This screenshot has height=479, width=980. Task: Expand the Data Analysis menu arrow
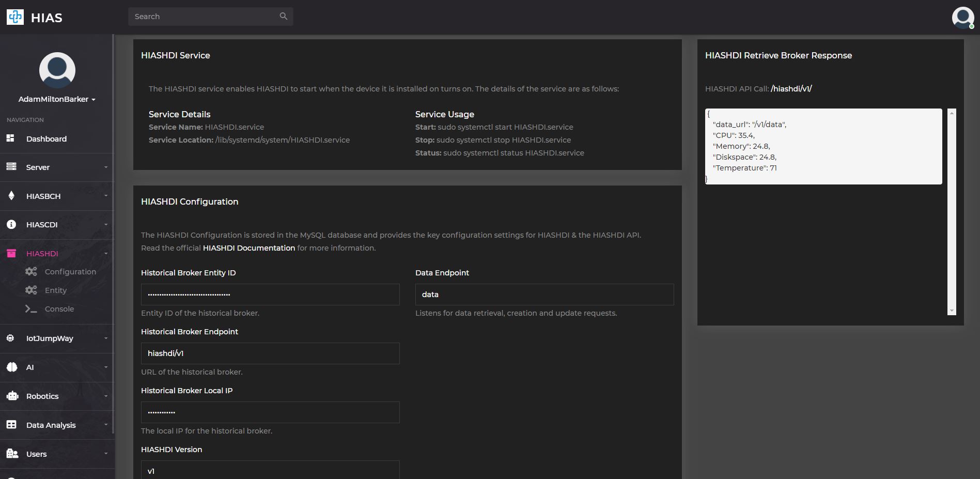click(x=106, y=425)
